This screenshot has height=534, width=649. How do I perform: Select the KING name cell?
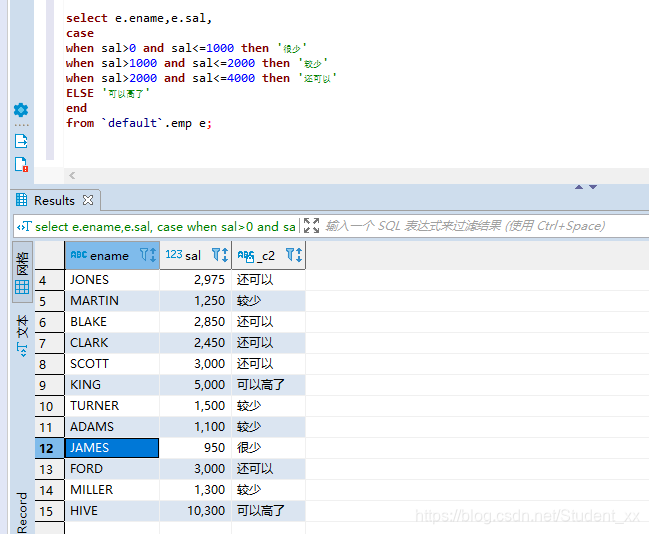[x=112, y=385]
